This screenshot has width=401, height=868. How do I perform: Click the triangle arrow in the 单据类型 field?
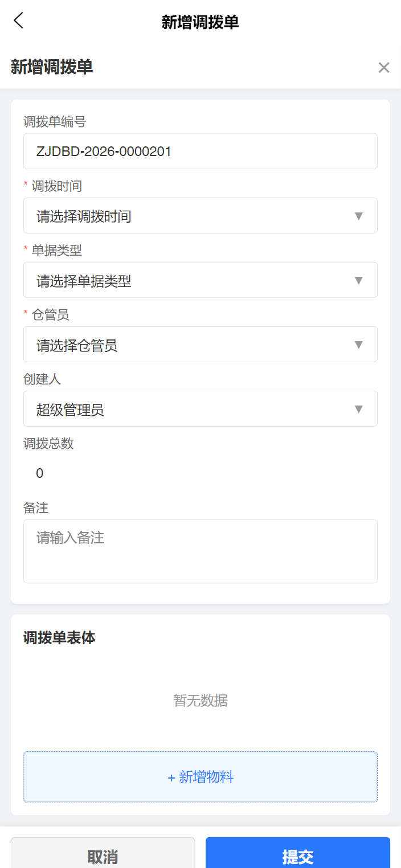pyautogui.click(x=359, y=280)
